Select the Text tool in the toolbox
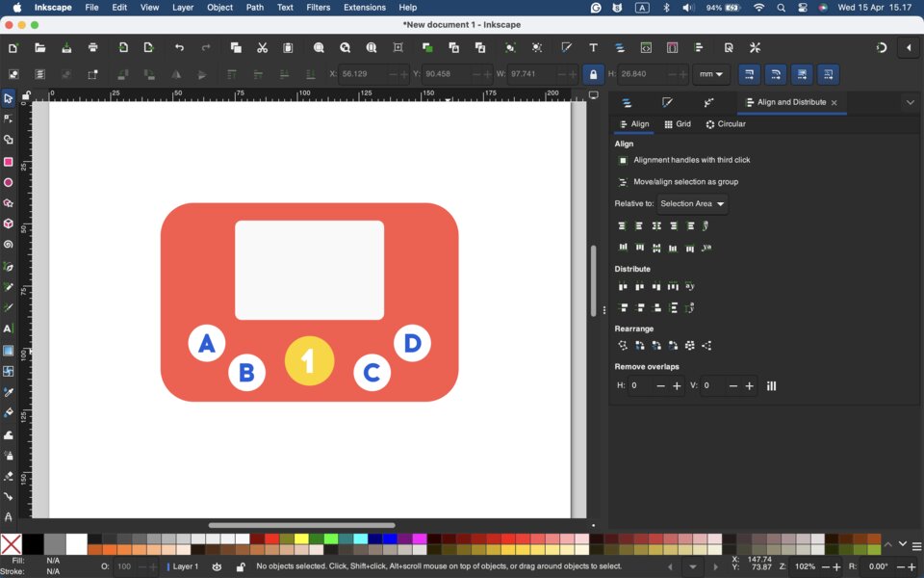Image resolution: width=924 pixels, height=578 pixels. click(x=9, y=329)
